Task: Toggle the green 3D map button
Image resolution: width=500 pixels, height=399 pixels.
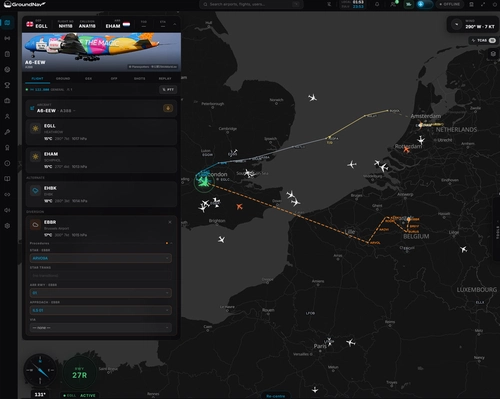Action: coord(409,4)
